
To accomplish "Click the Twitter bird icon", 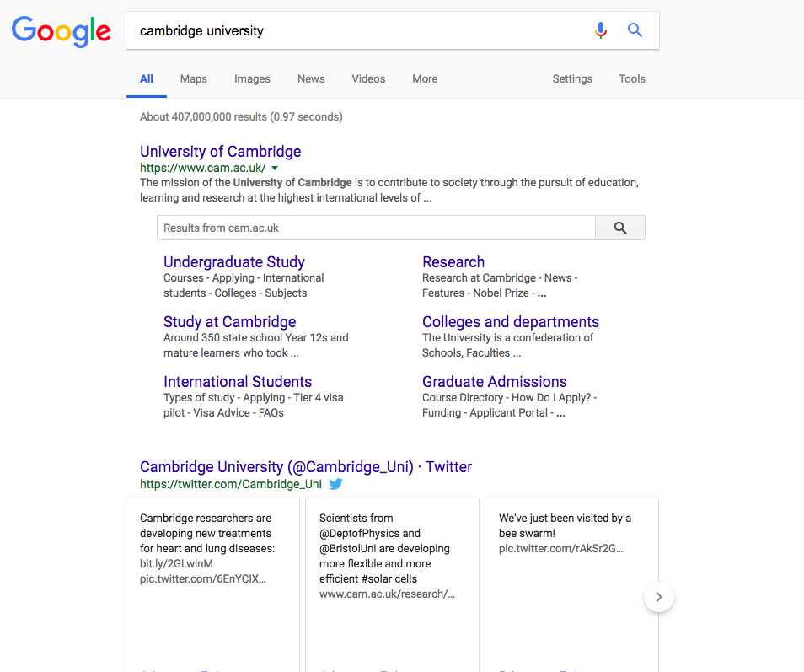I will pyautogui.click(x=335, y=484).
